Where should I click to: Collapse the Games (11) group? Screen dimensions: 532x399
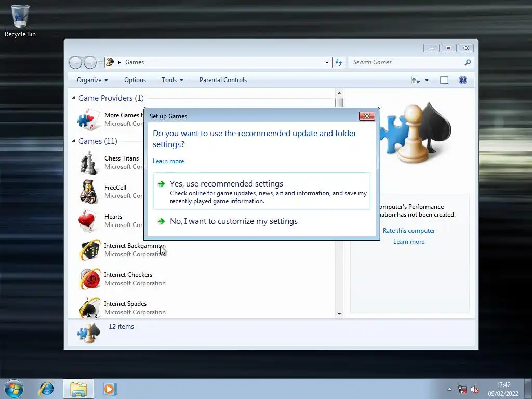[x=73, y=141]
